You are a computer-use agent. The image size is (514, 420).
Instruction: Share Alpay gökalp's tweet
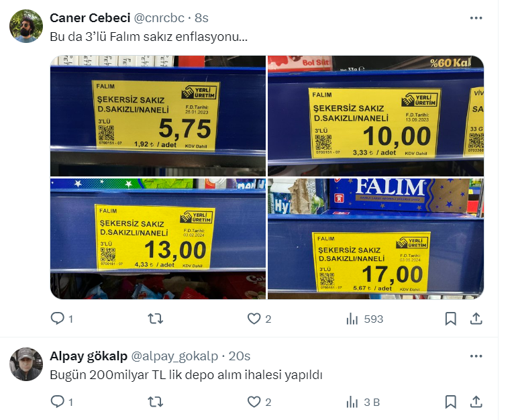(476, 402)
